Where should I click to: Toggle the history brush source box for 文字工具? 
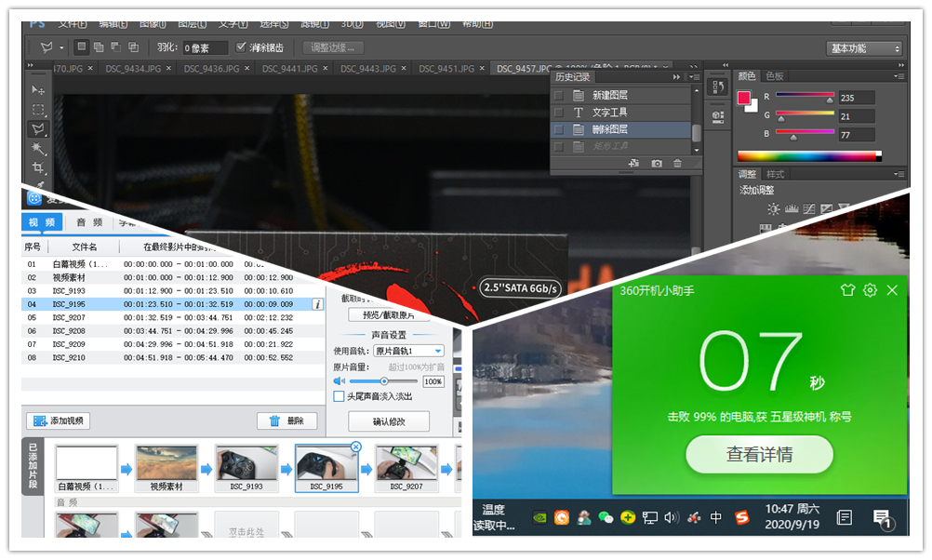559,113
